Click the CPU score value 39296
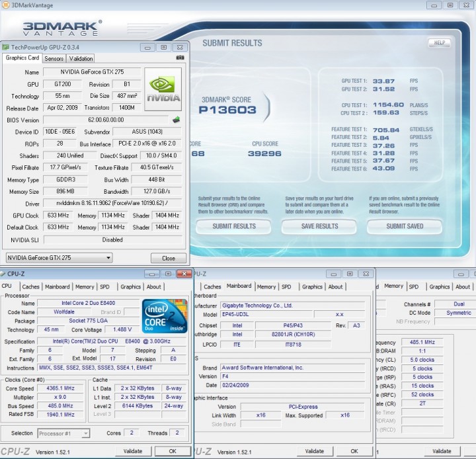Screen dimensions: 476x459 coord(264,153)
